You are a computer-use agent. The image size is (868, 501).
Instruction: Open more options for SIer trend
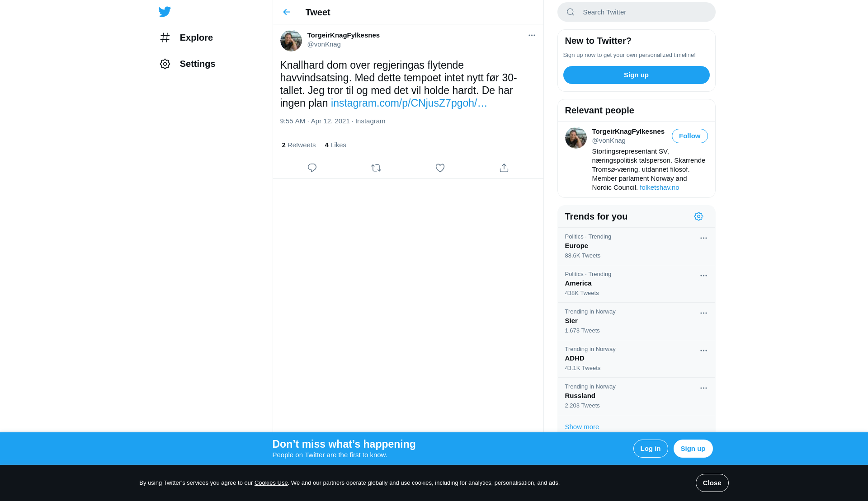[x=703, y=313]
